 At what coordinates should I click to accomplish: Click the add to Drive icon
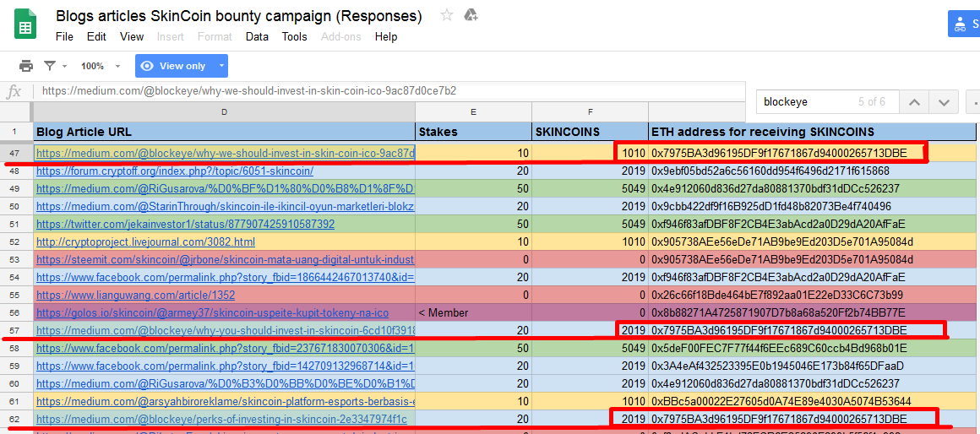[x=471, y=15]
